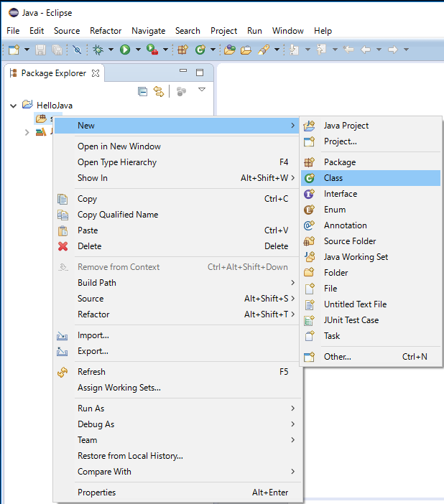Screen dimensions: 444x504
Task: Click the New Java Package toolbar icon
Action: click(x=182, y=50)
